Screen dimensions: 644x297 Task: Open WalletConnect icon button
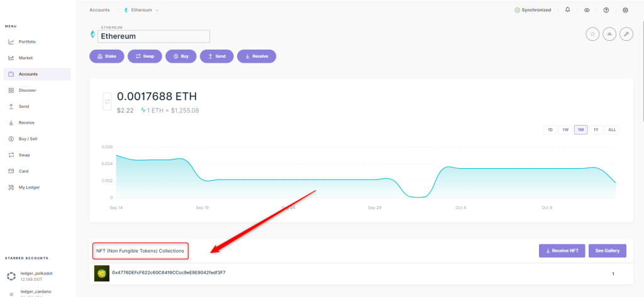609,35
